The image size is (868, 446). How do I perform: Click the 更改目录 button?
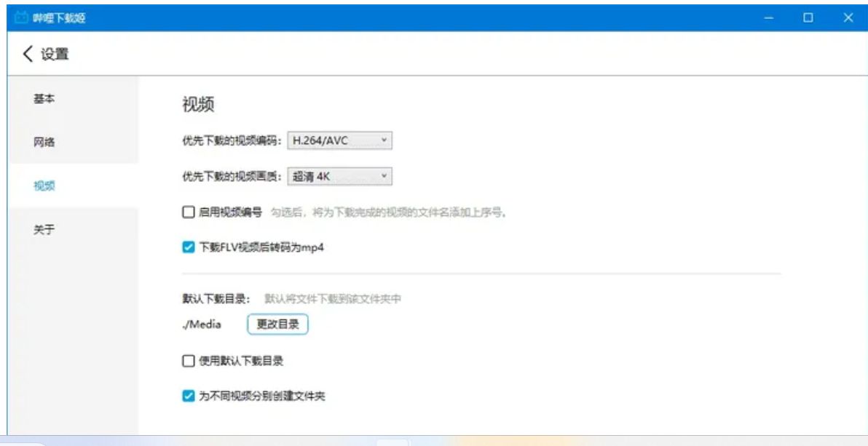(277, 324)
